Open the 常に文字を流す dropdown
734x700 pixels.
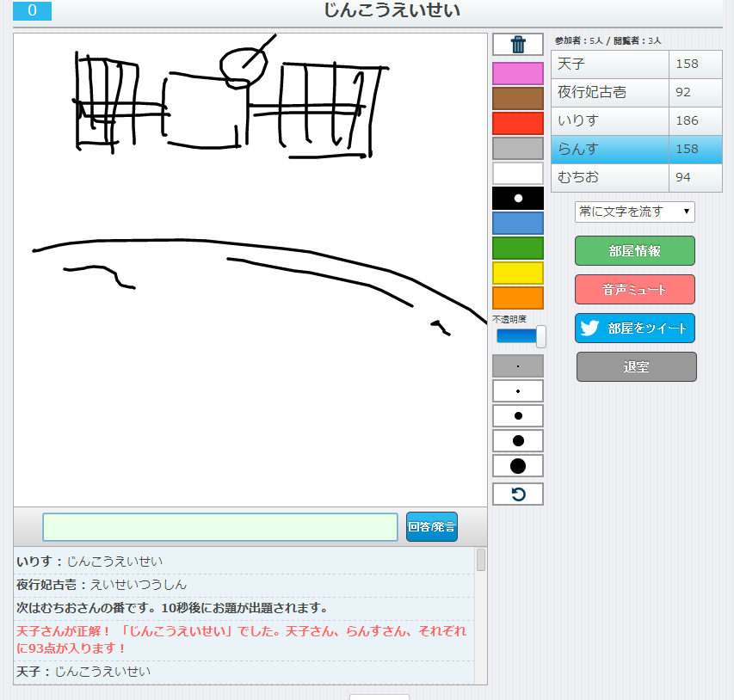(634, 212)
